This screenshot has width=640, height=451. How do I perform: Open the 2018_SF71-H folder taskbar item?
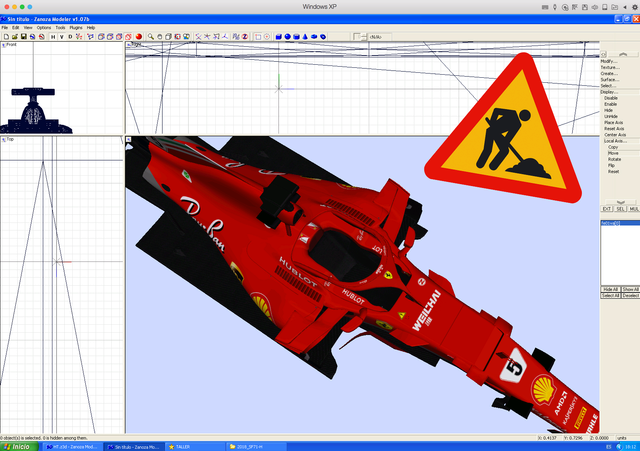point(256,447)
